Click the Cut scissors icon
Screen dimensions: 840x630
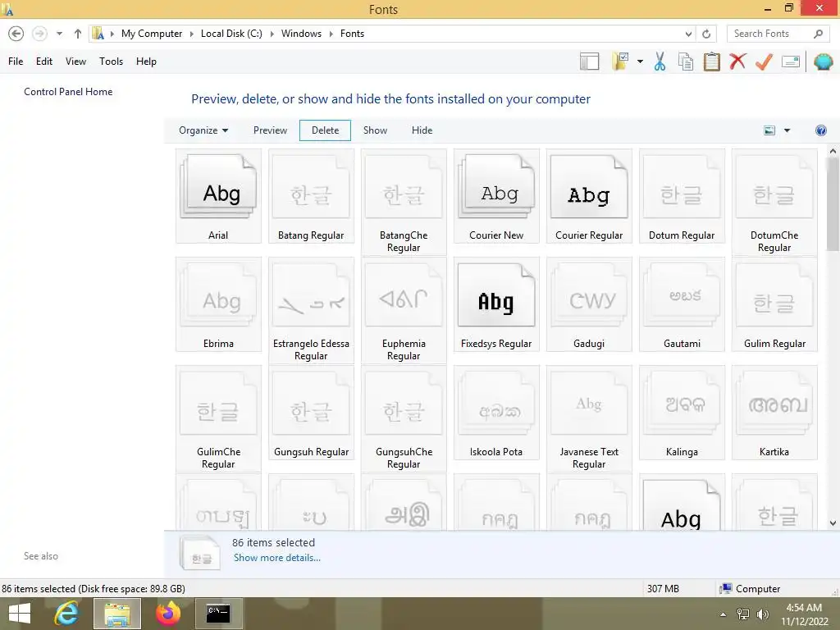point(660,62)
